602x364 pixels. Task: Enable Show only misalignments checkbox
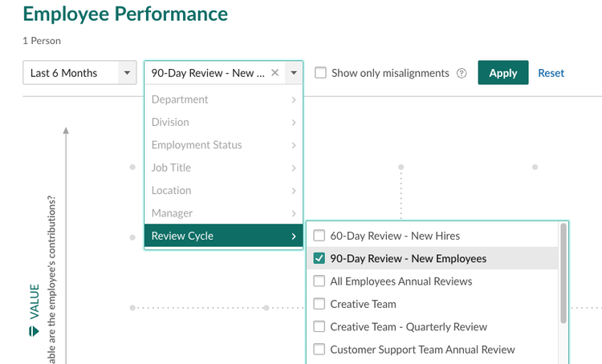tap(320, 73)
